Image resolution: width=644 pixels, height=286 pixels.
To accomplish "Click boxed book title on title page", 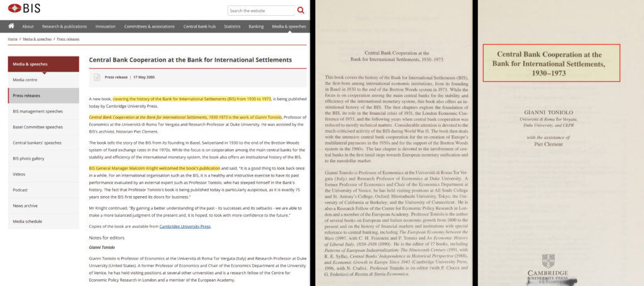I will tap(551, 63).
